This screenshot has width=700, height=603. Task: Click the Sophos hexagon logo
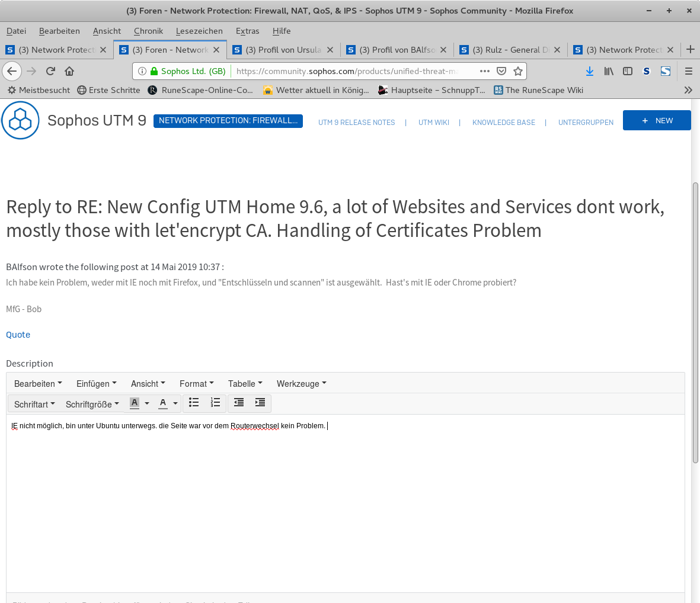point(21,120)
